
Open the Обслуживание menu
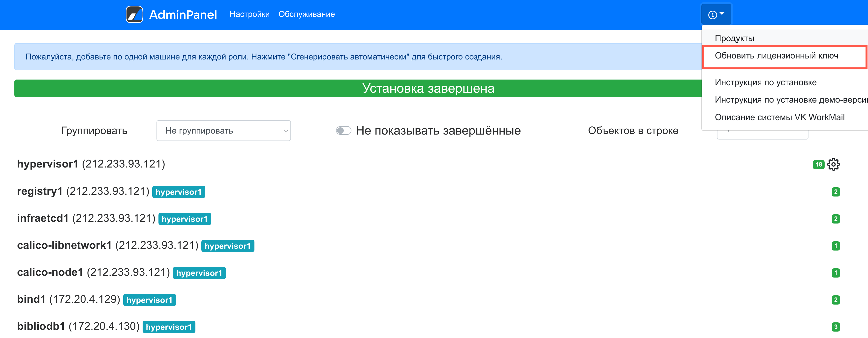click(306, 14)
